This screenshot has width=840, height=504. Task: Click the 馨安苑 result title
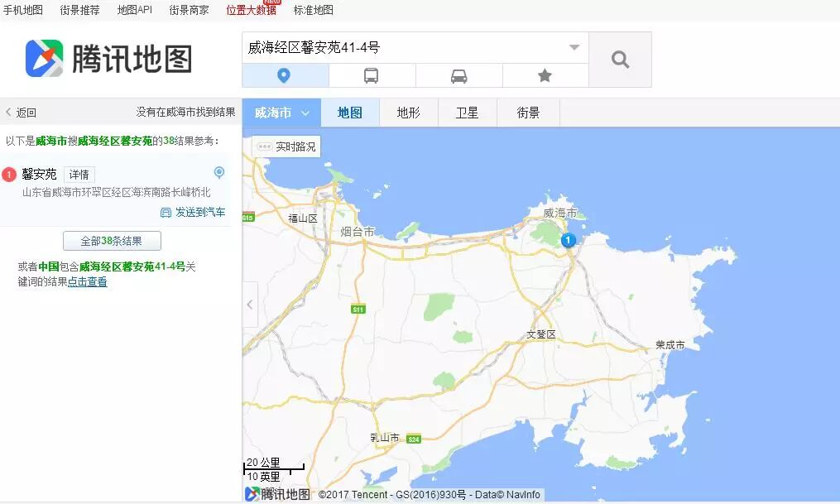point(39,174)
